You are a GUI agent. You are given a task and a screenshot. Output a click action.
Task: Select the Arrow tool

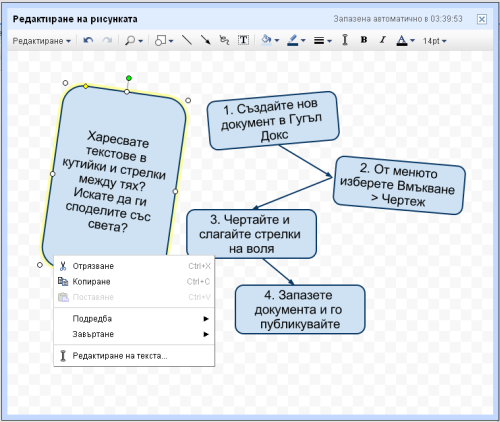pyautogui.click(x=205, y=40)
